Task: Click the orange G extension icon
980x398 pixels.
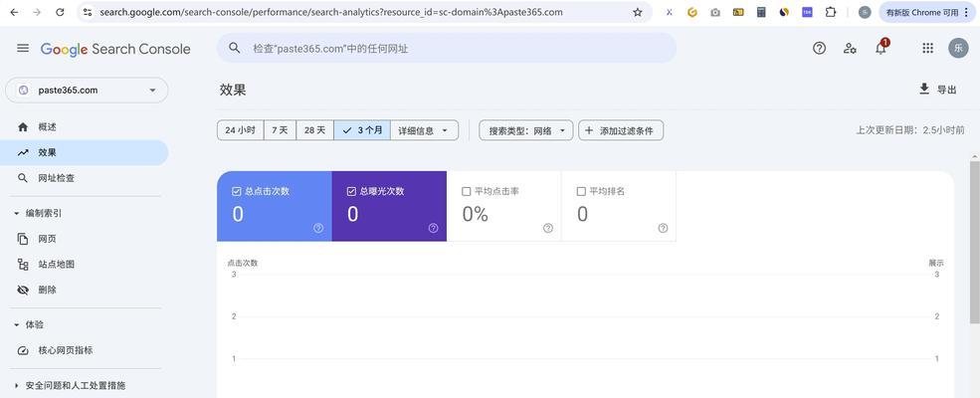Action: tap(691, 12)
